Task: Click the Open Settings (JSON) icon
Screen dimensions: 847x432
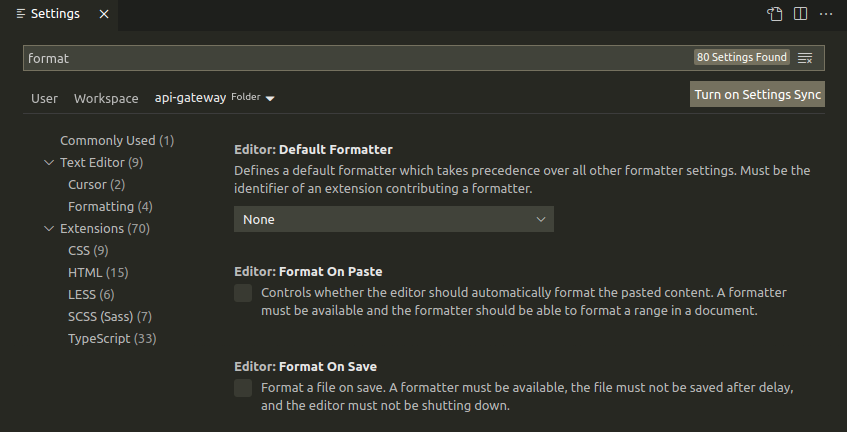Action: pyautogui.click(x=775, y=14)
